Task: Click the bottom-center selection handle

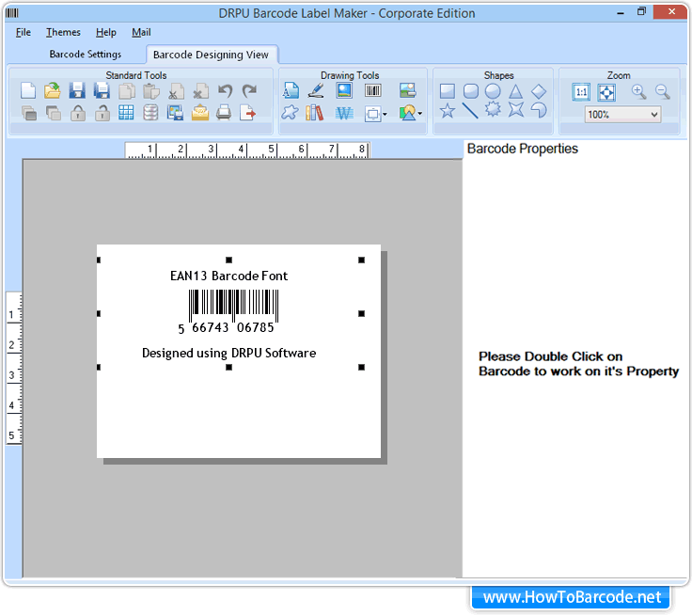Action: click(228, 368)
